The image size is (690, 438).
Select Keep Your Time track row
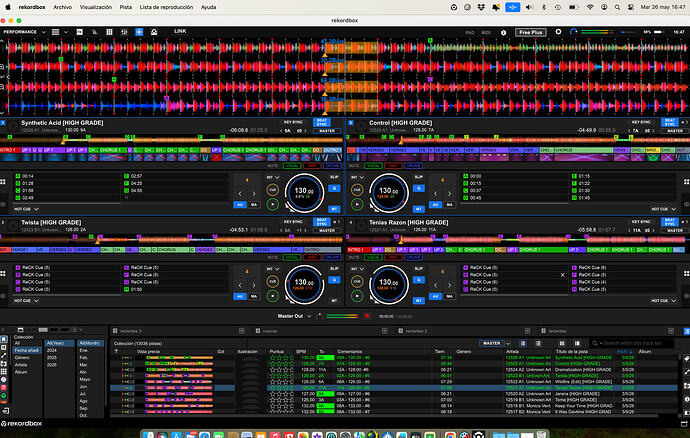[x=394, y=405]
